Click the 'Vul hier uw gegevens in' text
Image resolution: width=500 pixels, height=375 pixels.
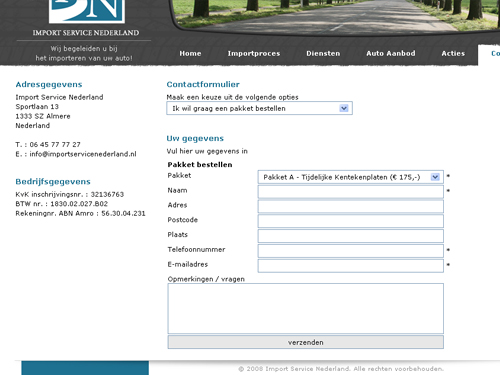(x=207, y=151)
